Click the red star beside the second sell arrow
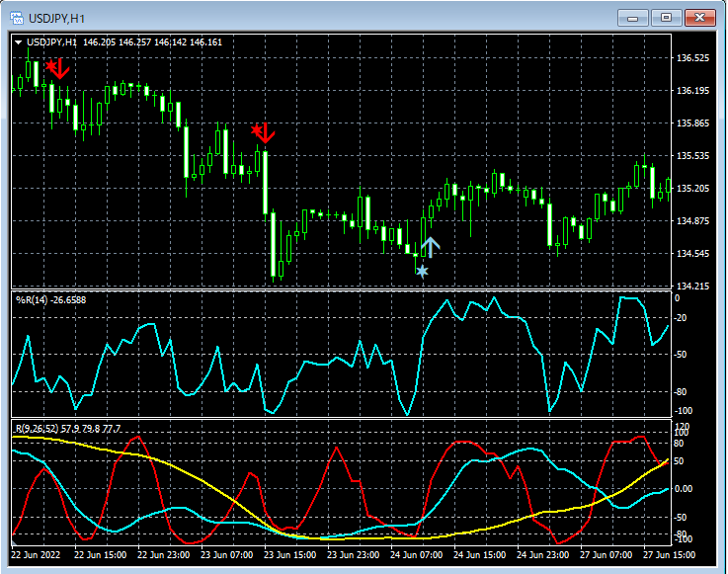The width and height of the screenshot is (728, 574). [x=256, y=130]
